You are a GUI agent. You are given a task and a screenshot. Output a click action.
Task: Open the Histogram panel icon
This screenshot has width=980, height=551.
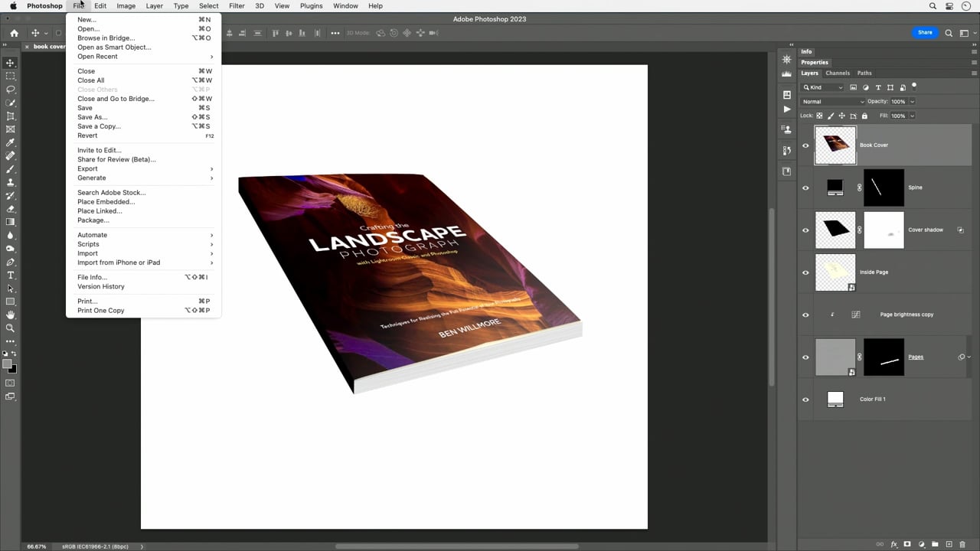pos(787,73)
